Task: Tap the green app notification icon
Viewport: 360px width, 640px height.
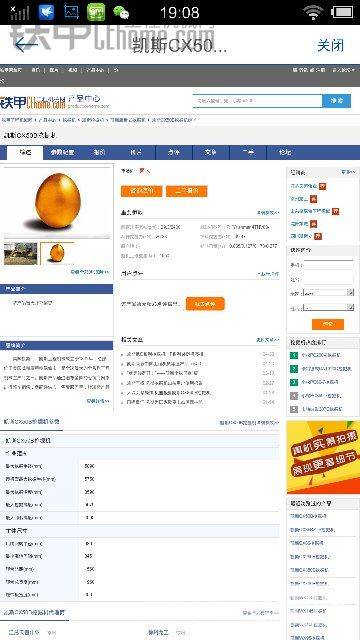Action: (x=96, y=12)
